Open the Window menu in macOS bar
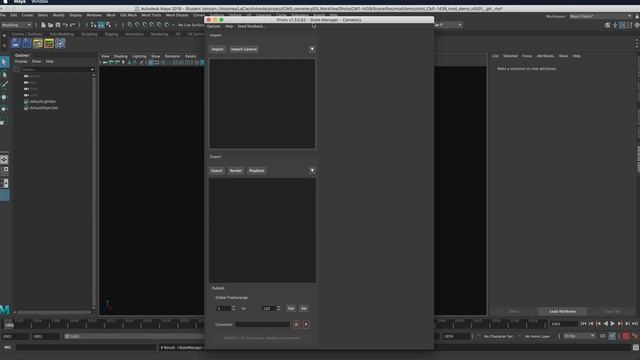Image resolution: width=640 pixels, height=360 pixels. (x=40, y=2)
